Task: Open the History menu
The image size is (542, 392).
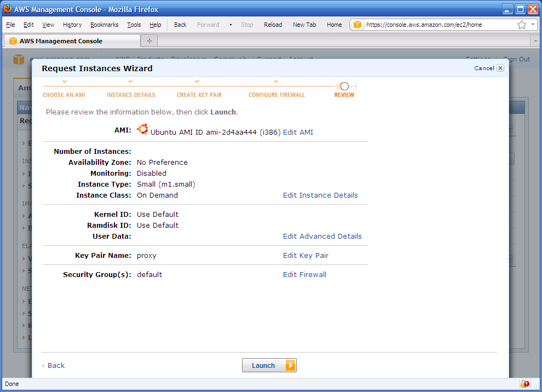Action: click(72, 25)
